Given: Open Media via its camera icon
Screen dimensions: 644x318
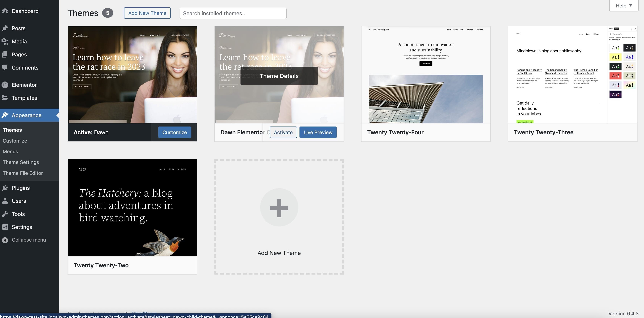Looking at the screenshot, I should pos(5,41).
